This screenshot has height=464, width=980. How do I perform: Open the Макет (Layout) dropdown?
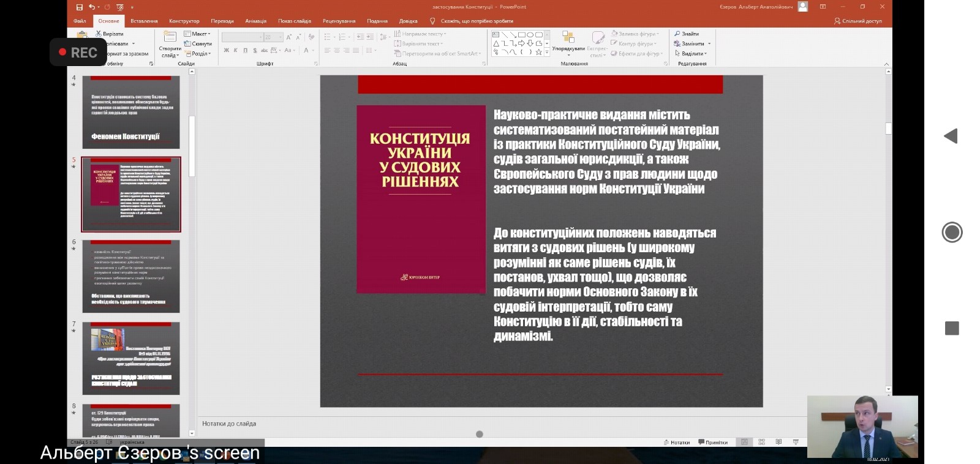click(x=198, y=34)
